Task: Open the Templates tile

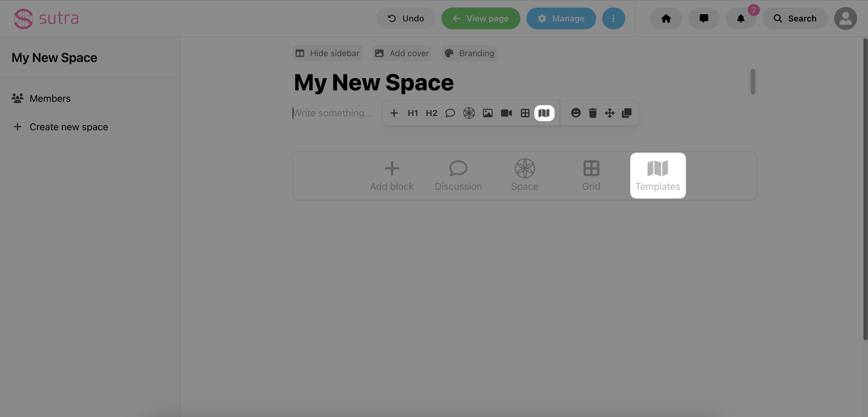Action: point(658,176)
